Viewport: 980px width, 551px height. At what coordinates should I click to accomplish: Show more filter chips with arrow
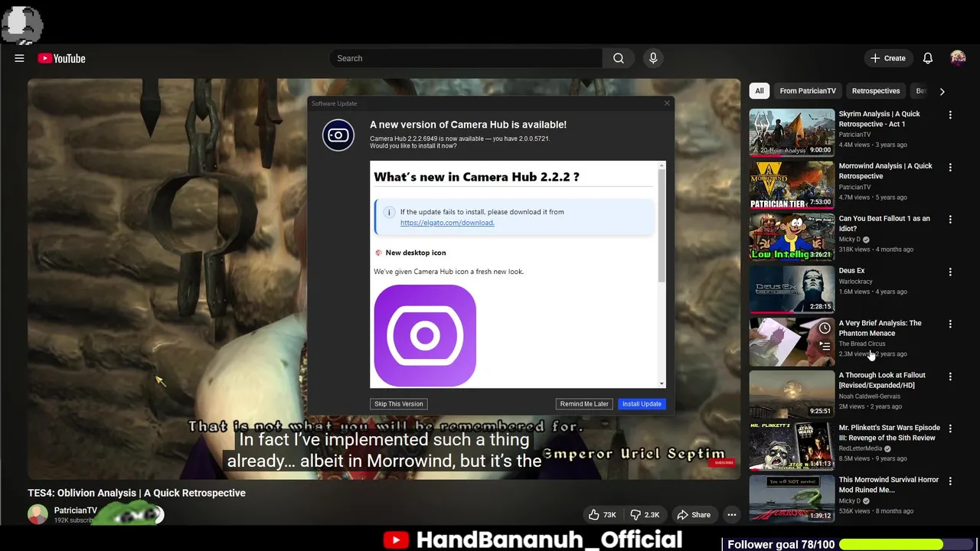[942, 91]
